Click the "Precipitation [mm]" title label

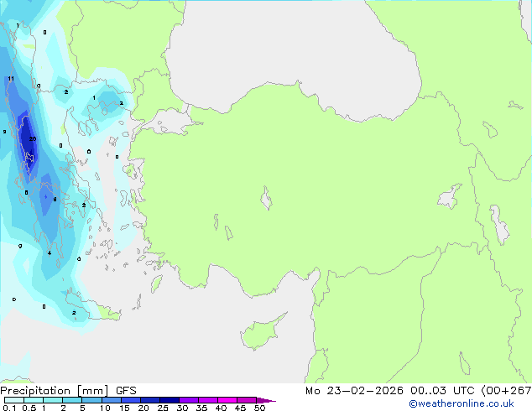[x=53, y=390]
